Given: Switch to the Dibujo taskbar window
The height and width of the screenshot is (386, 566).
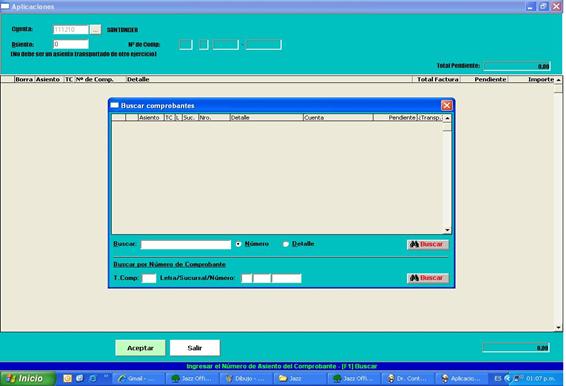Looking at the screenshot, I should pos(246,378).
